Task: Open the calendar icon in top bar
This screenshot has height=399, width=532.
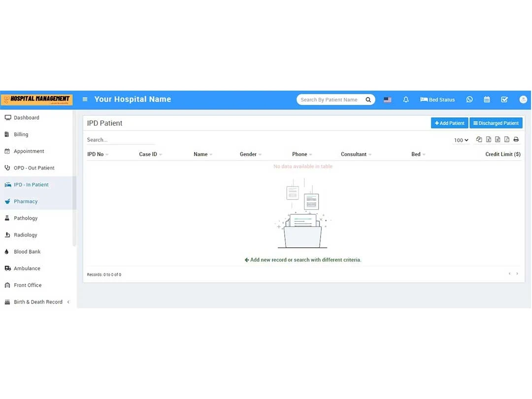Action: click(x=487, y=100)
